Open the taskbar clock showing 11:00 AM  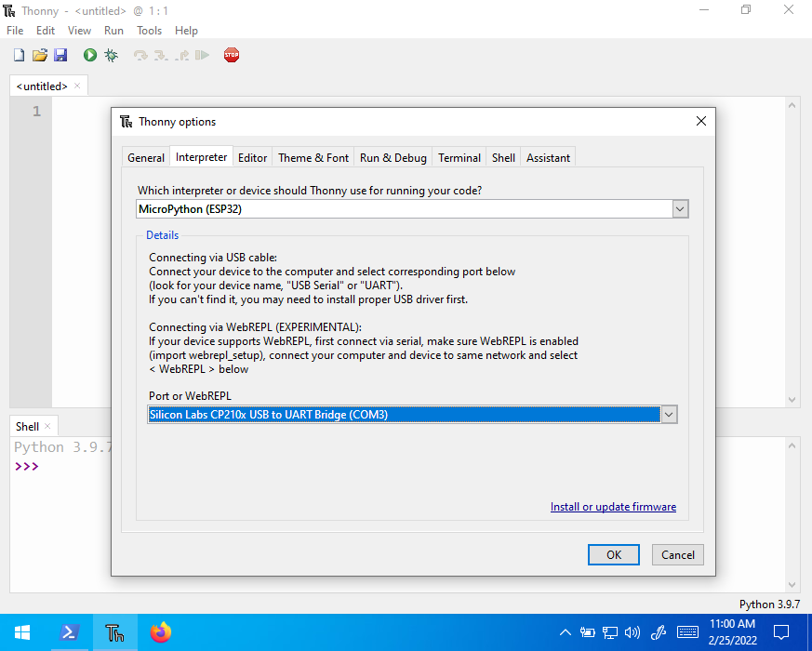[732, 632]
